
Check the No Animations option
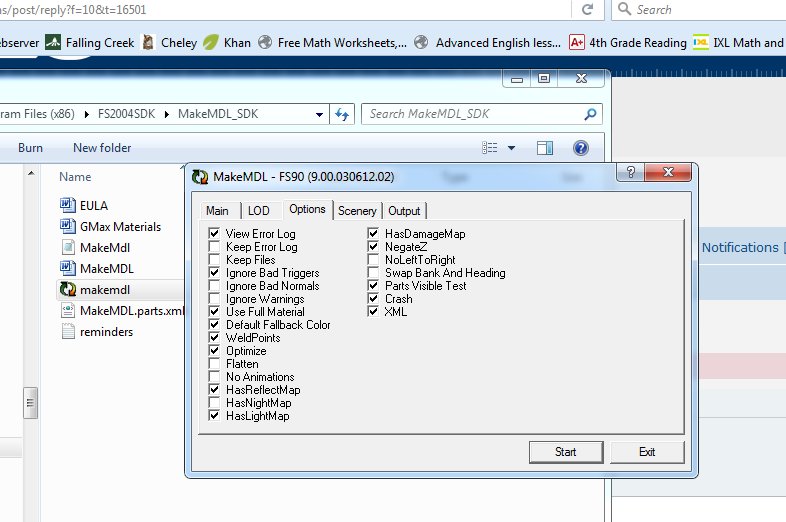tap(214, 377)
